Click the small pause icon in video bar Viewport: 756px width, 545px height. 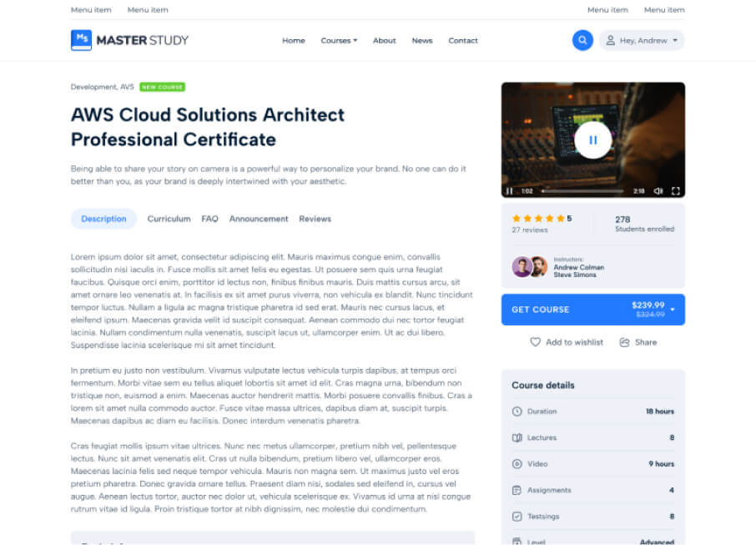point(510,191)
